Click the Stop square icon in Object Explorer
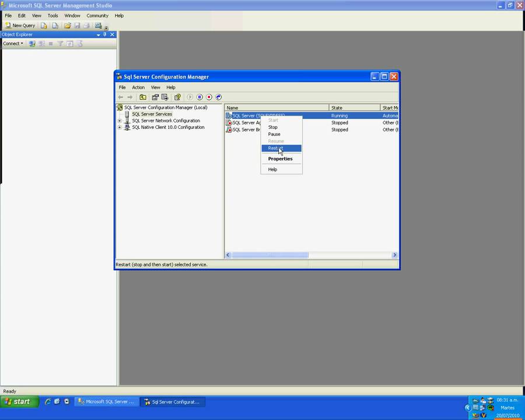525x420 pixels. pos(51,44)
